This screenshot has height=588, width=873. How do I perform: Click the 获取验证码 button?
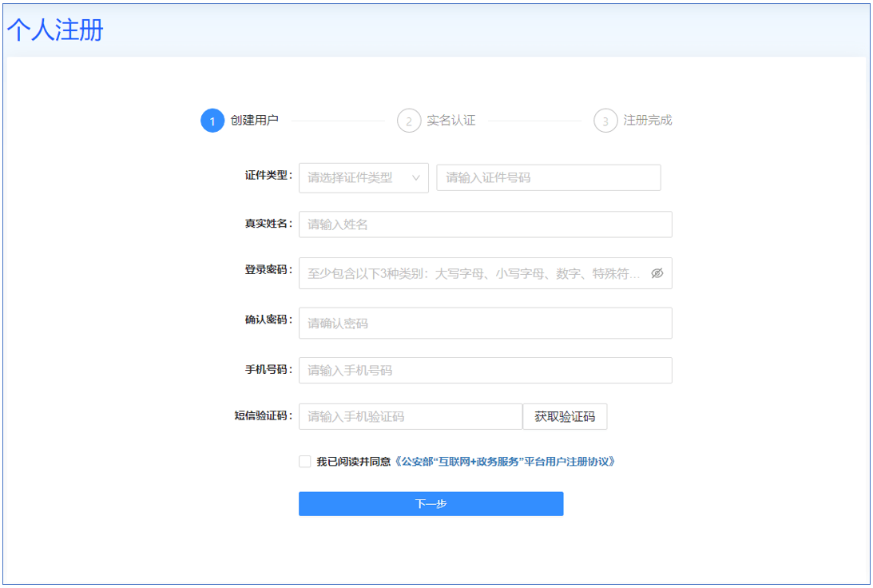[x=565, y=416]
